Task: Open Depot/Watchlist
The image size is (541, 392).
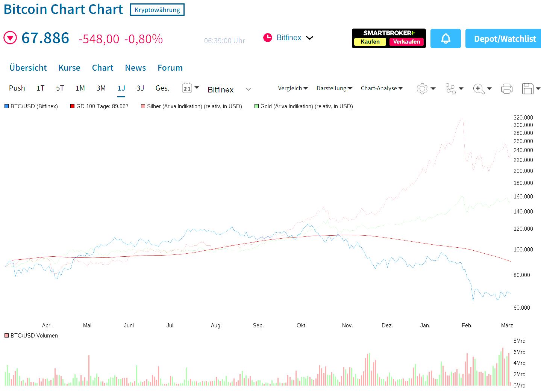Action: [x=503, y=38]
